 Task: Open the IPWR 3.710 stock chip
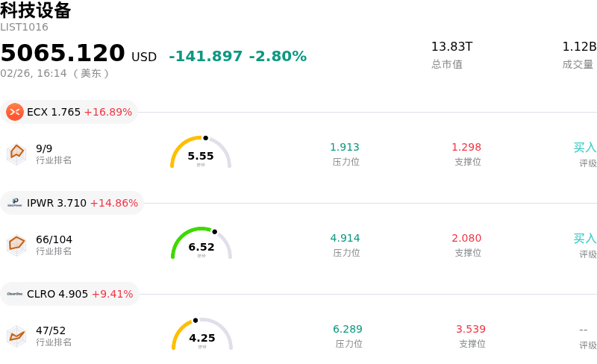[x=73, y=203]
